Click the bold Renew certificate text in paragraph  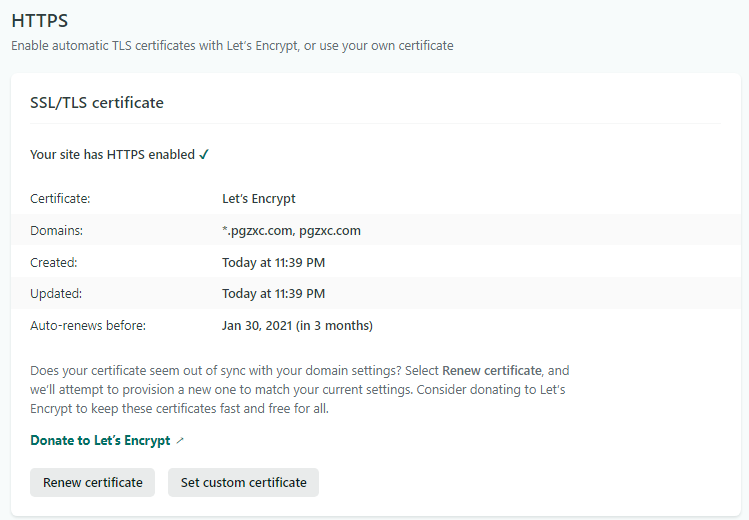(x=492, y=371)
